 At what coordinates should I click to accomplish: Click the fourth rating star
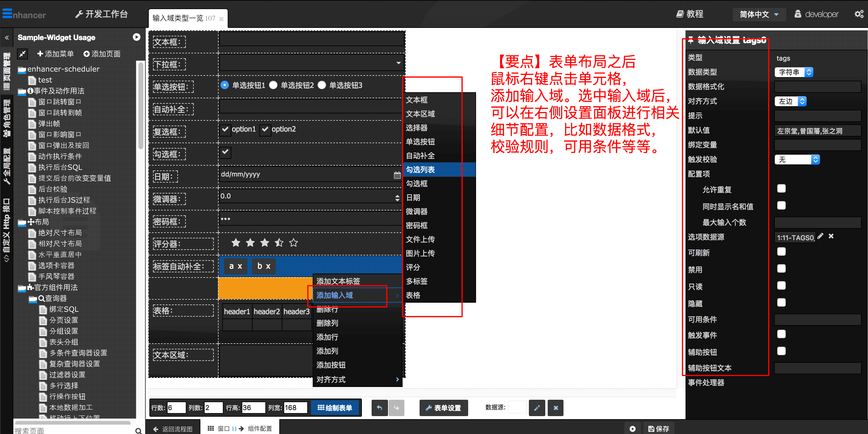tap(279, 242)
